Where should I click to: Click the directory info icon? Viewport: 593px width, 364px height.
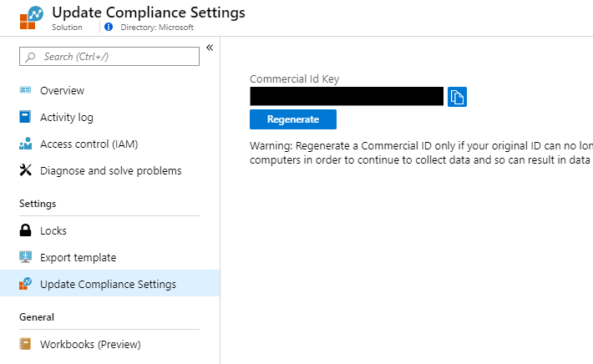pyautogui.click(x=109, y=27)
